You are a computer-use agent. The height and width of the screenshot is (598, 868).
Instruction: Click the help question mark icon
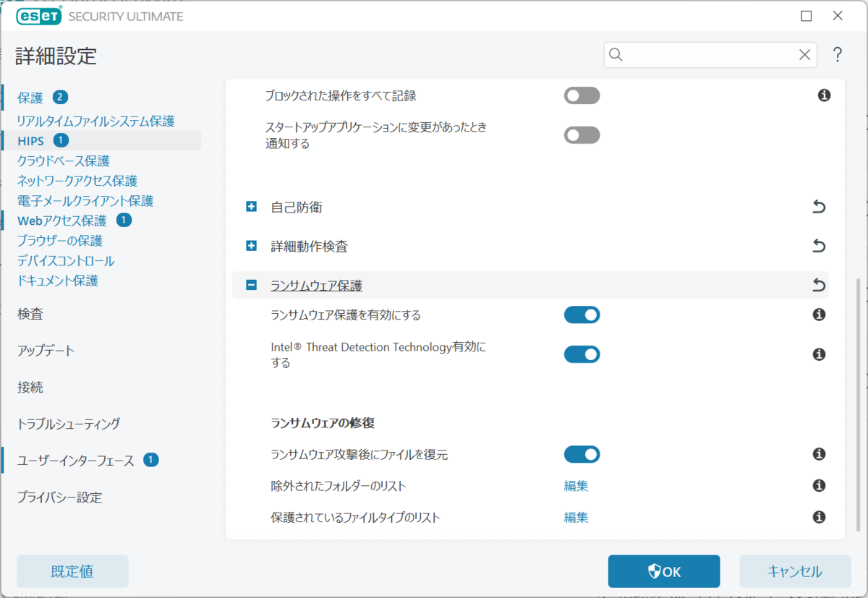837,55
